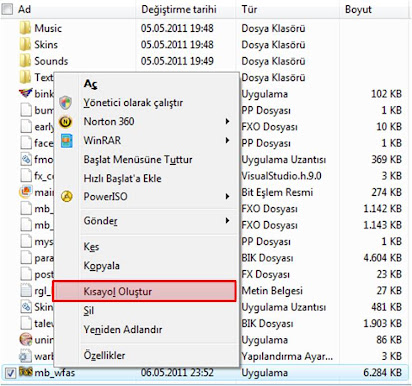Expand the Norton 360 submenu arrow

click(227, 121)
